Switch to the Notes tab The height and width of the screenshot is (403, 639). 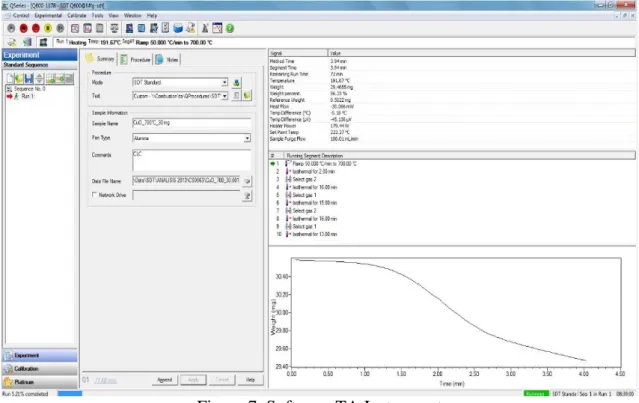point(167,59)
